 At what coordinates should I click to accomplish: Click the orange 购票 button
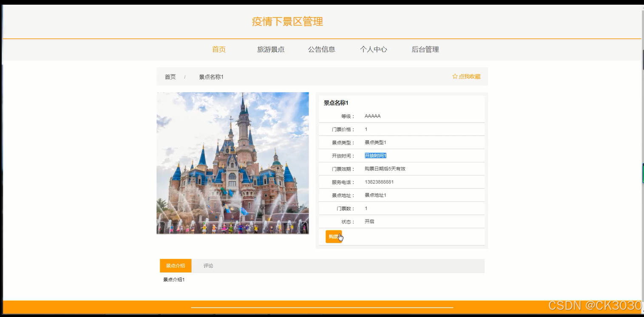[334, 237]
